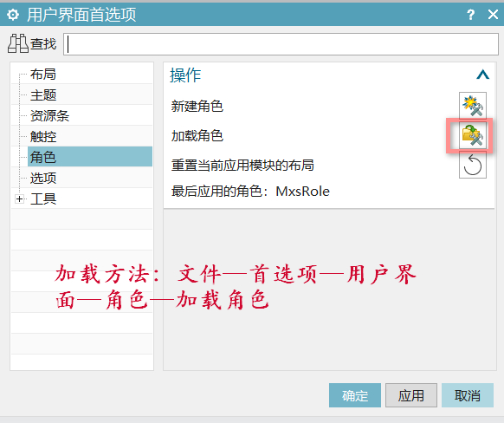Screen dimensions: 504x423
Task: Click the 新建角色 label
Action: pyautogui.click(x=197, y=106)
